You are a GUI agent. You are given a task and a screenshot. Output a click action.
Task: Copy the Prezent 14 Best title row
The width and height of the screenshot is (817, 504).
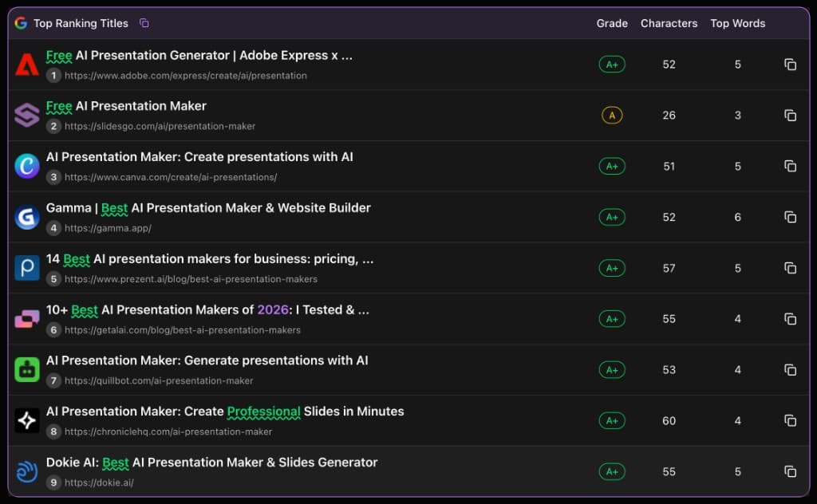(x=790, y=268)
